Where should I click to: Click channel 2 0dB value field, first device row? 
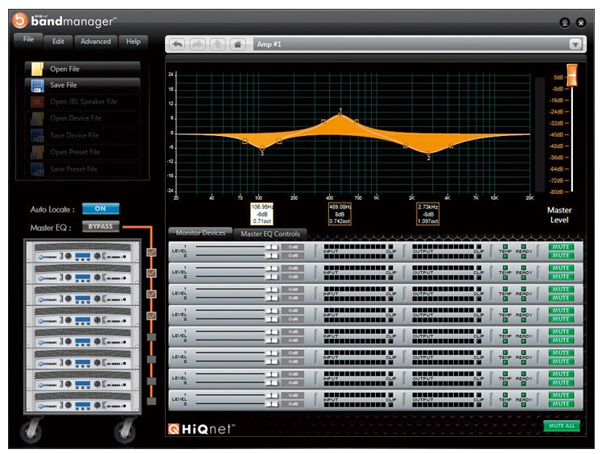[293, 256]
